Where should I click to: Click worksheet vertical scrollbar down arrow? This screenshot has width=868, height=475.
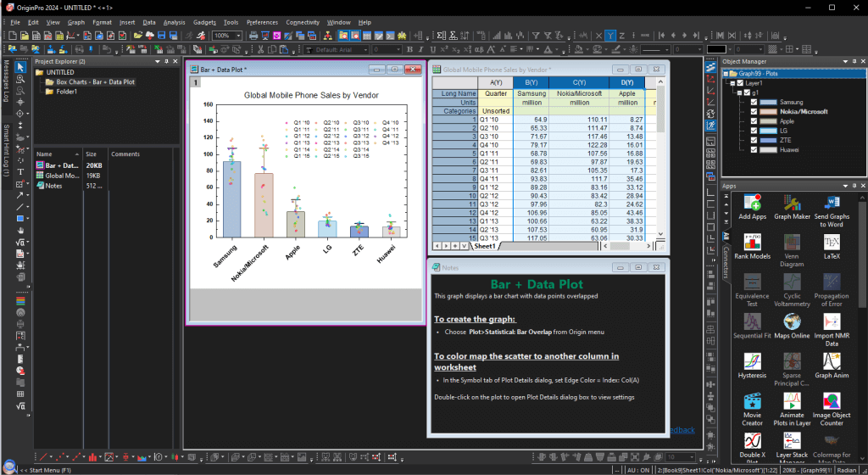pos(659,235)
